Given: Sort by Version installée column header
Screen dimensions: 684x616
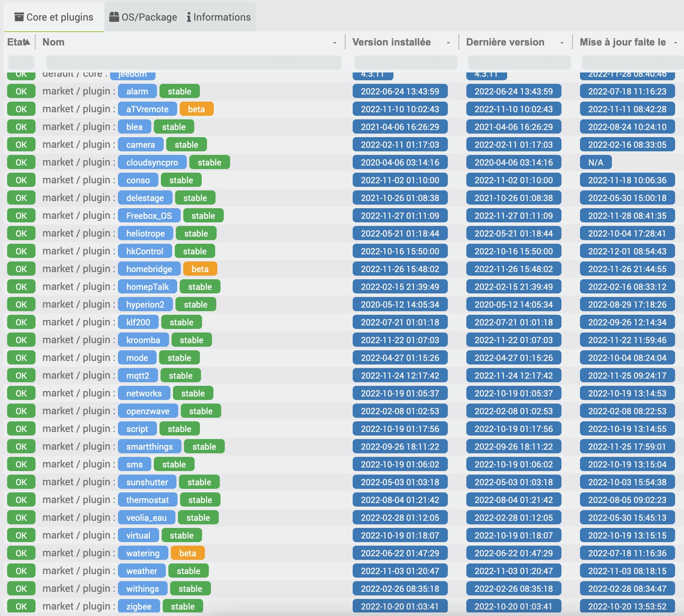Looking at the screenshot, I should (x=391, y=42).
